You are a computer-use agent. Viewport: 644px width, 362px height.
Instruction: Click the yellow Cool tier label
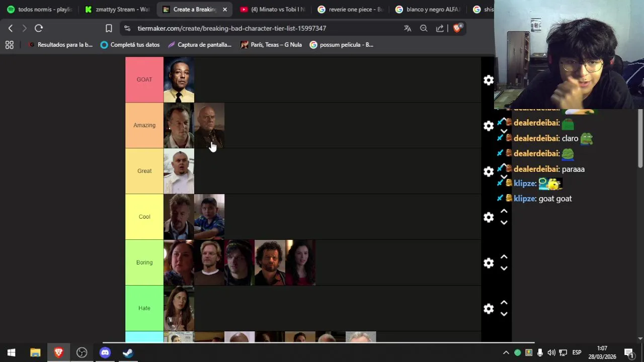(x=144, y=217)
